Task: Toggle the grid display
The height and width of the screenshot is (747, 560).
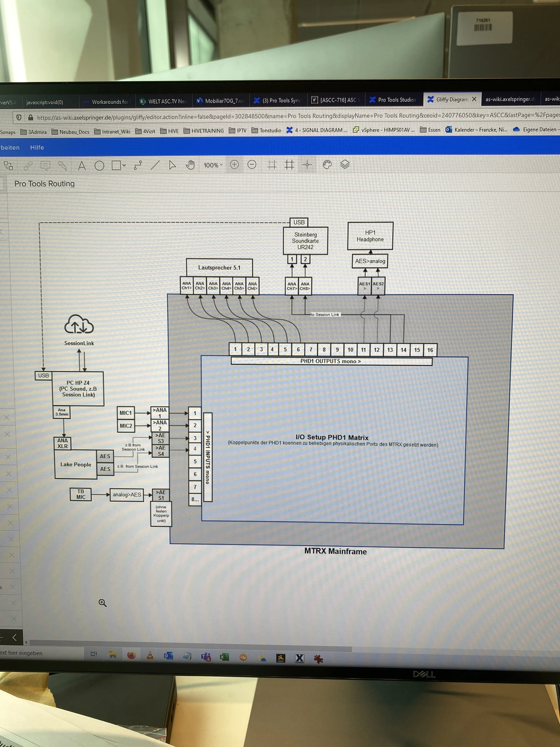Action: point(289,165)
